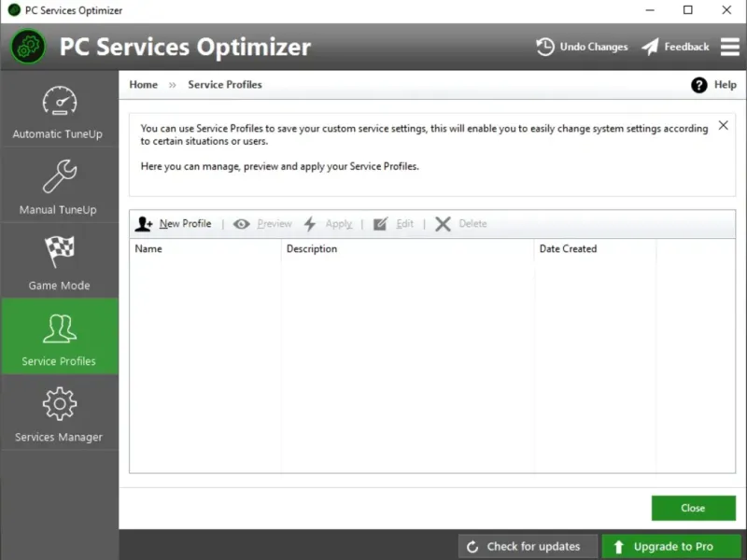Open Manual TuneUp wrench icon

[x=60, y=176]
